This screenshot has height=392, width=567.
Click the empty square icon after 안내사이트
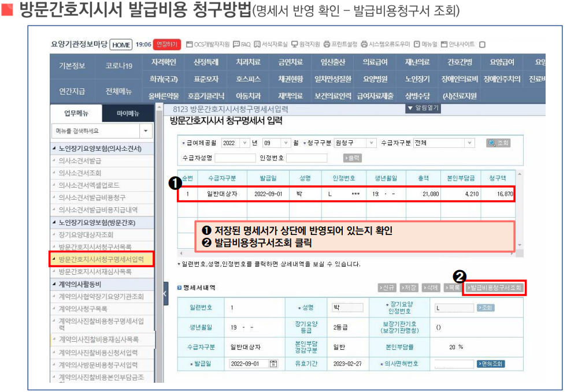(482, 45)
